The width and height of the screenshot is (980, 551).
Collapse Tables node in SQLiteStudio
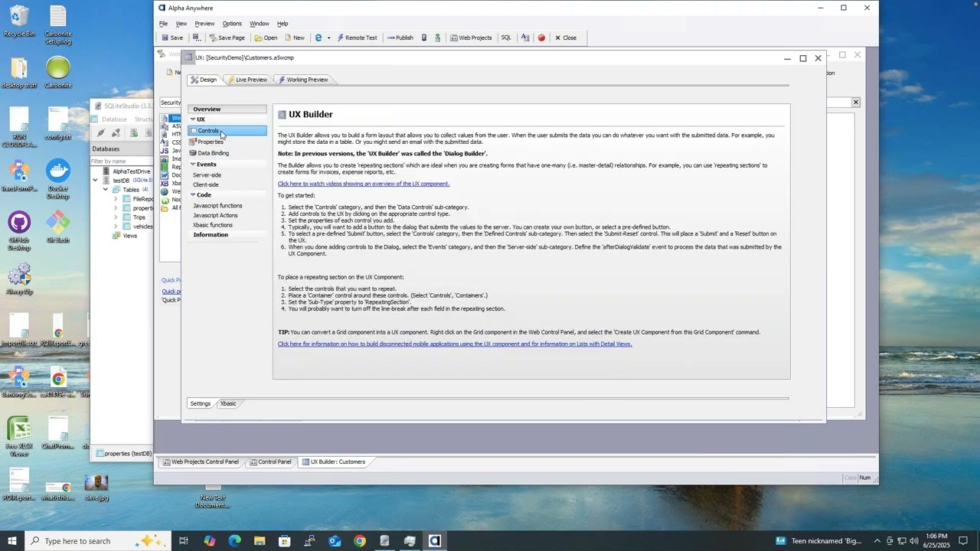pos(106,190)
